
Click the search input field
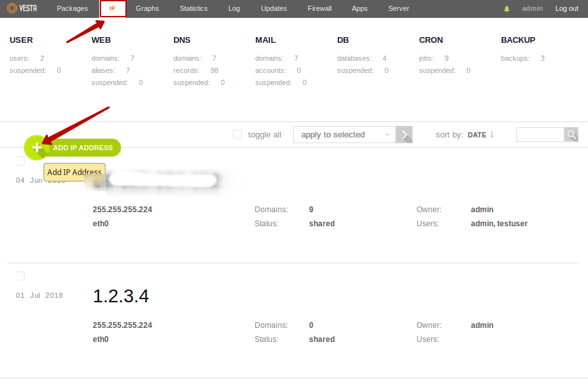[x=539, y=134]
